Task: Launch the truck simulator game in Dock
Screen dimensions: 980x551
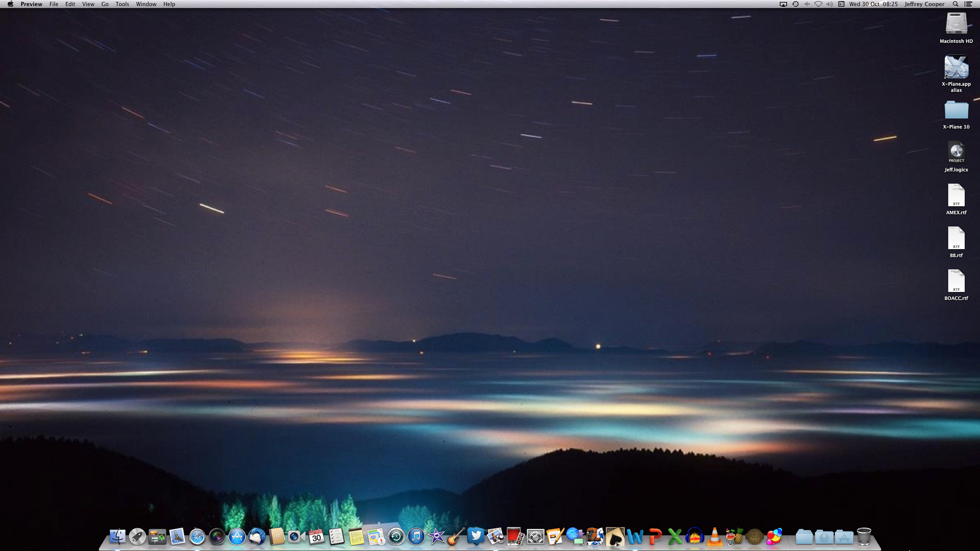Action: pyautogui.click(x=595, y=536)
